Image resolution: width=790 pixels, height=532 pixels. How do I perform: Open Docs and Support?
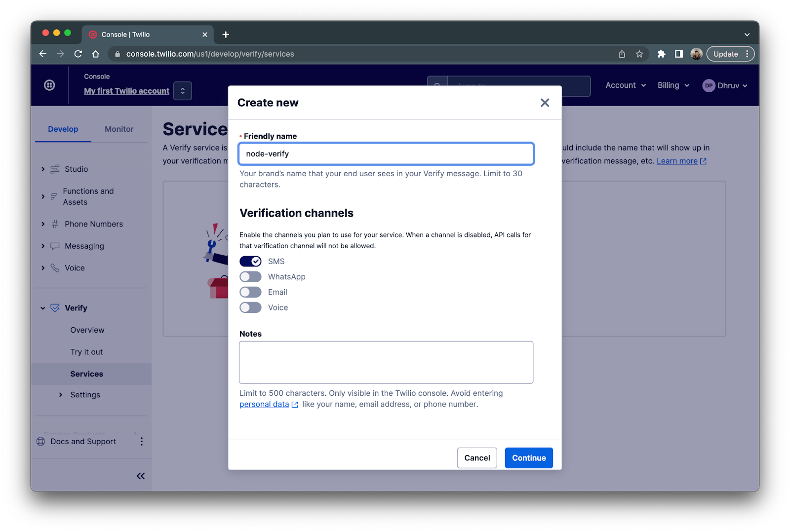pyautogui.click(x=83, y=442)
